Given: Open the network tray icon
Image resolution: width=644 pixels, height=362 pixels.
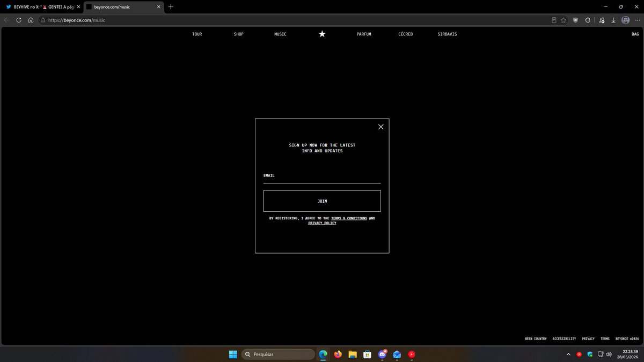Looking at the screenshot, I should [600, 354].
